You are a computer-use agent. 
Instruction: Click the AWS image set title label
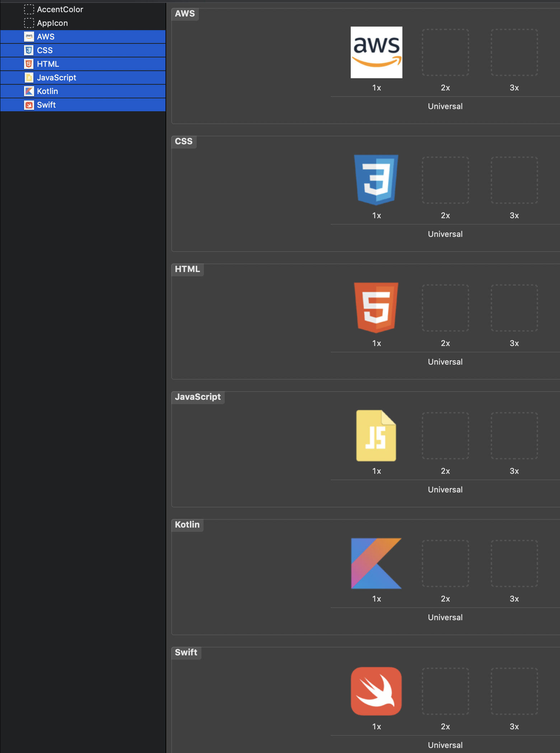click(185, 14)
